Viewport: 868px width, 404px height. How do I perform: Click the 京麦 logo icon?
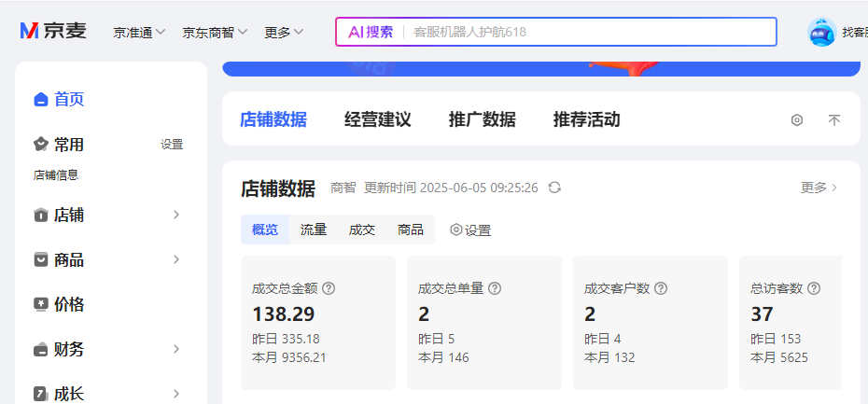pyautogui.click(x=30, y=31)
